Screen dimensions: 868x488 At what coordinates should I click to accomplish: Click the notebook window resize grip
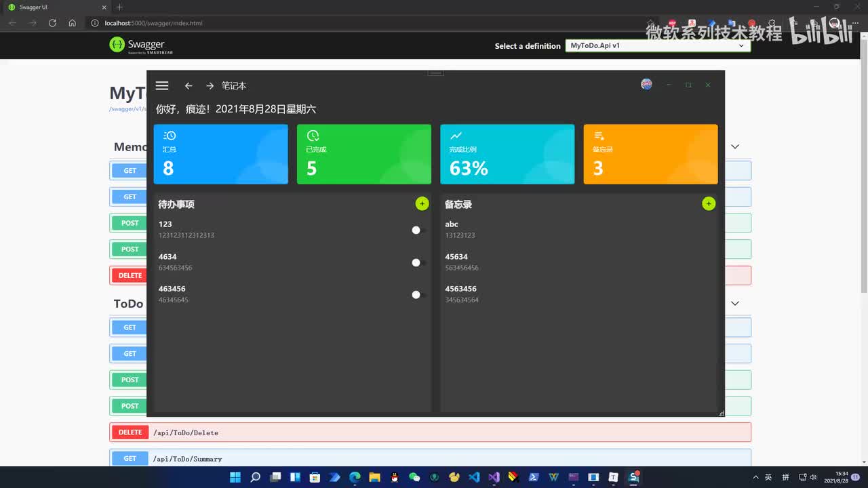[721, 413]
